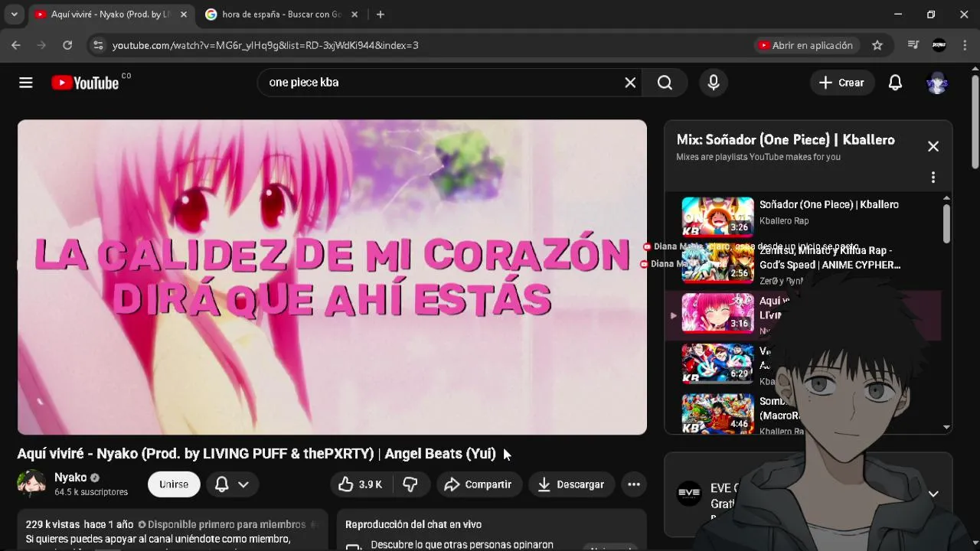980x551 pixels.
Task: Click the Descargar download button
Action: [571, 484]
